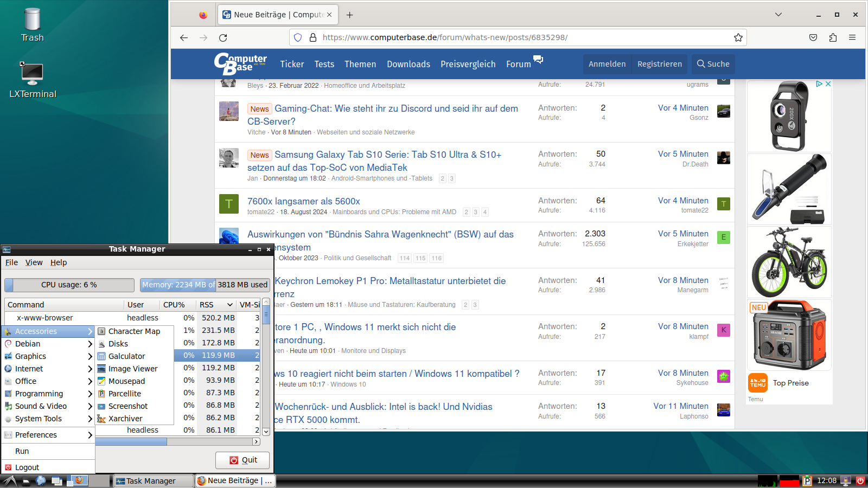Bookmark this page with the star icon
Screen dimensions: 868x488
738,37
